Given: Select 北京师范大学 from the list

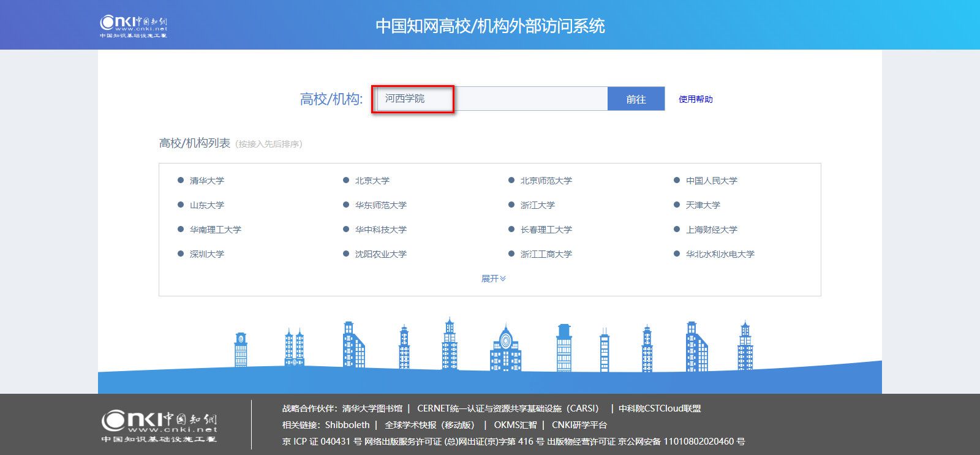Looking at the screenshot, I should pos(546,181).
